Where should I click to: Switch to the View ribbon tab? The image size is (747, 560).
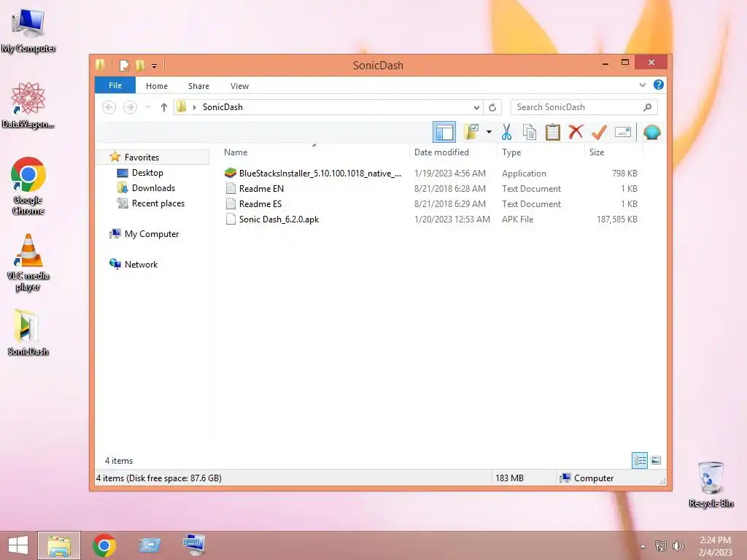coord(239,86)
